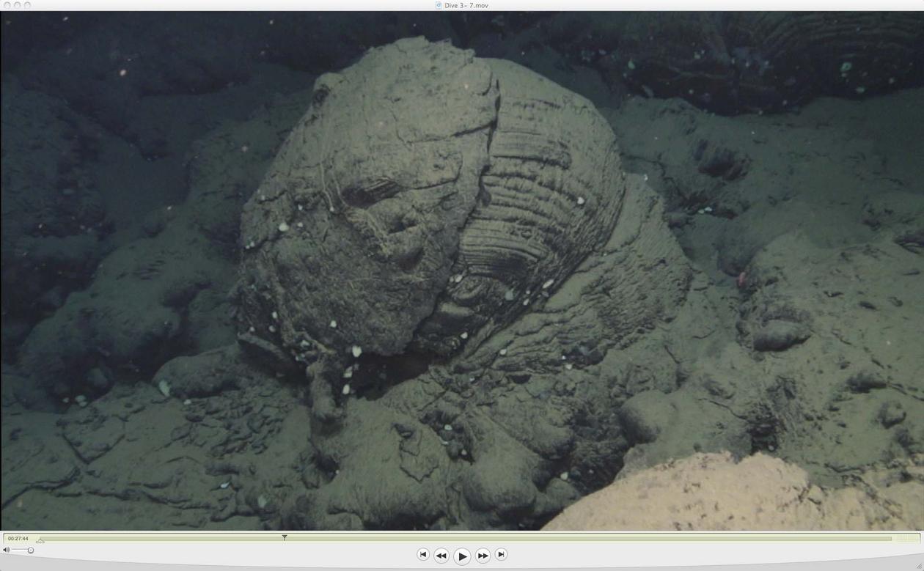Close the movie window
The image size is (924, 571).
[x=7, y=5]
